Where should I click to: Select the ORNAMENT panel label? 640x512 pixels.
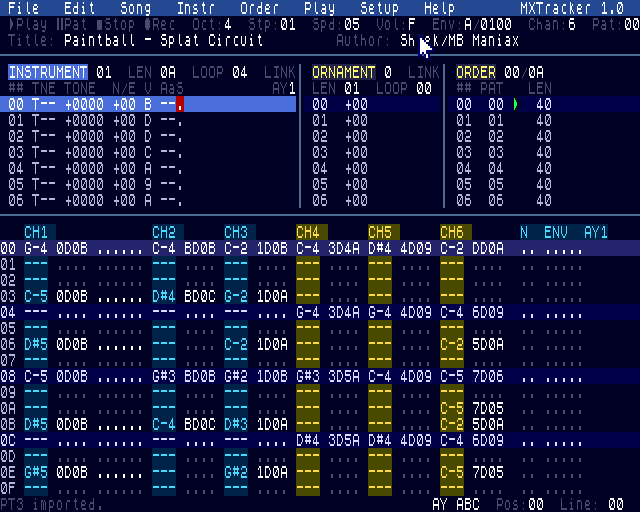tap(344, 72)
